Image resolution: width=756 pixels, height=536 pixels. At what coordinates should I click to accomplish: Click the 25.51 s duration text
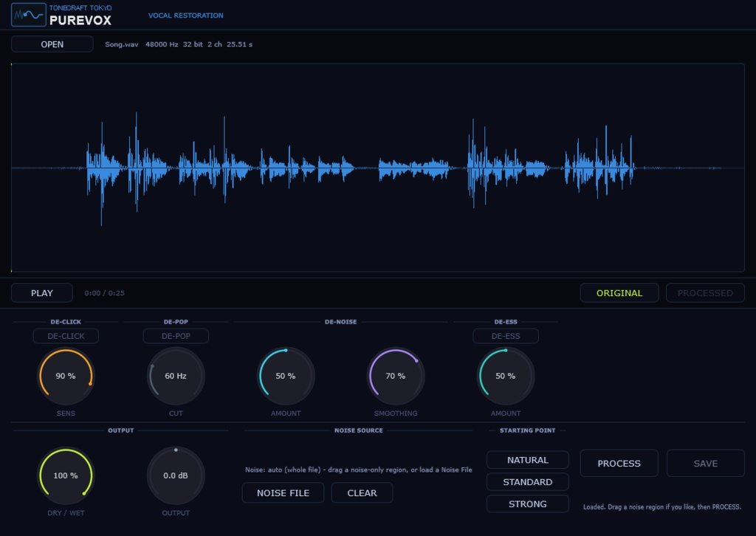tap(240, 44)
